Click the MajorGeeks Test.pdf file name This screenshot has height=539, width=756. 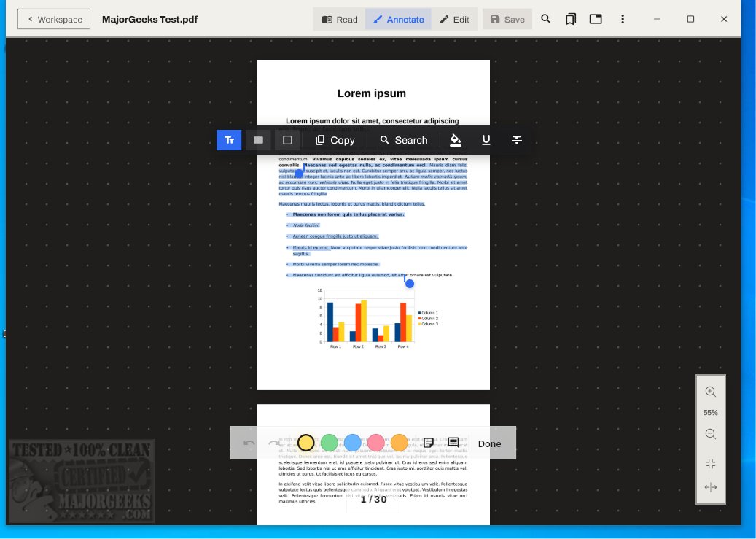[x=150, y=19]
